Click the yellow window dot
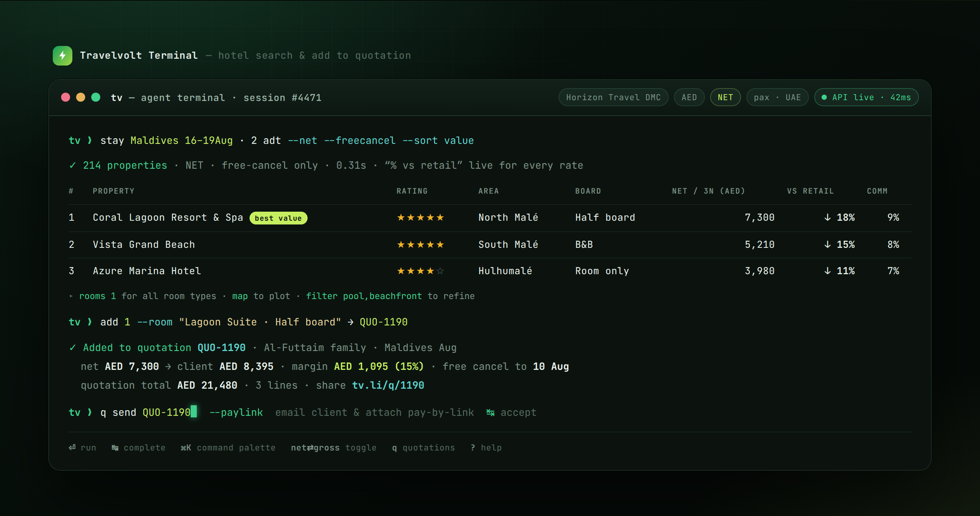 tap(81, 97)
